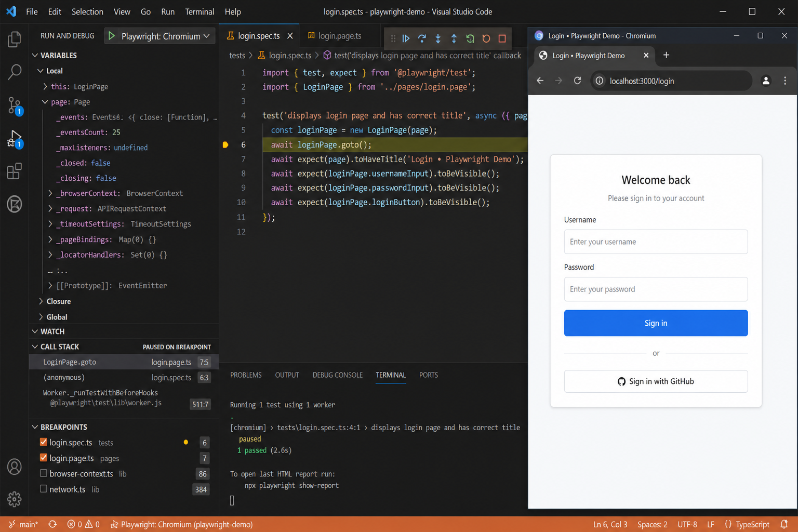Screen dimensions: 798x532
Task: Click the localhost:3000/login address bar
Action: coord(671,81)
